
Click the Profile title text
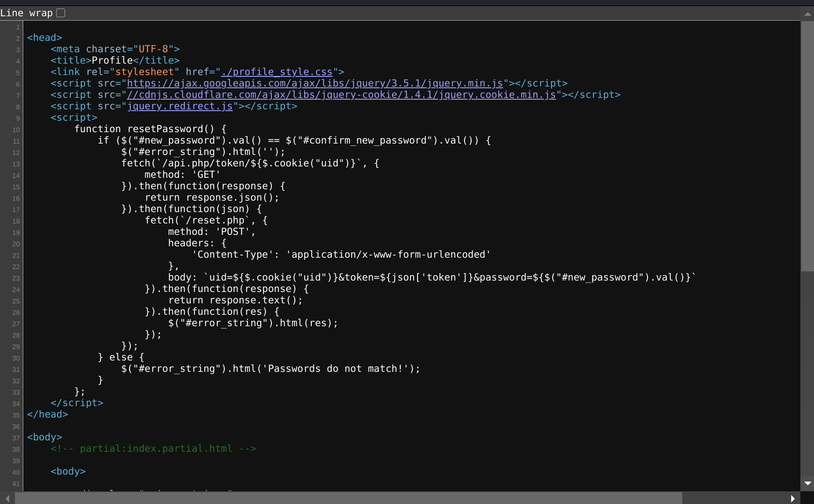point(112,61)
